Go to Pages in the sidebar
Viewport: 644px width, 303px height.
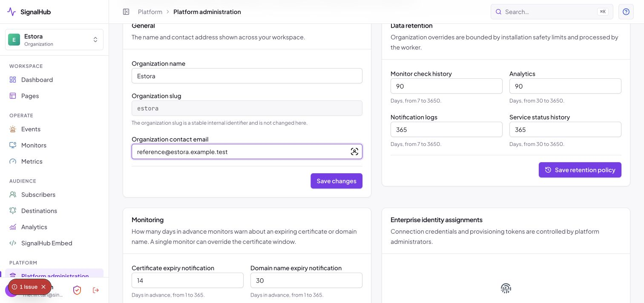pos(54,96)
